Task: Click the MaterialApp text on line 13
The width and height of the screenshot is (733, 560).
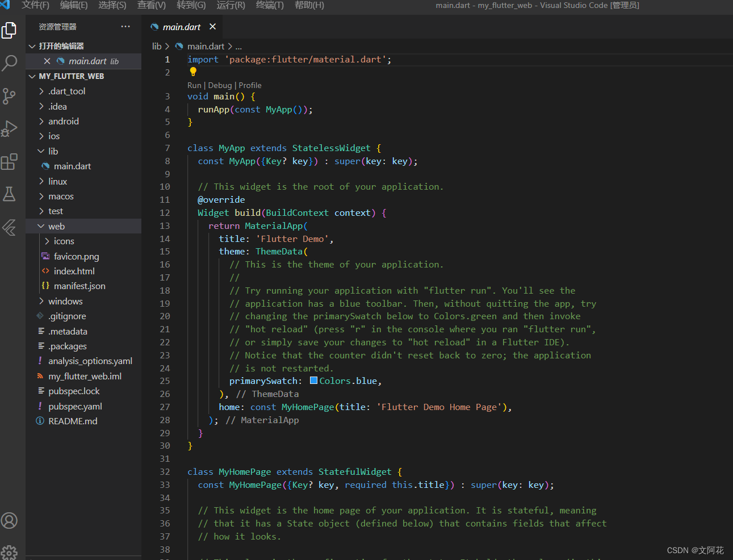Action: pos(274,226)
